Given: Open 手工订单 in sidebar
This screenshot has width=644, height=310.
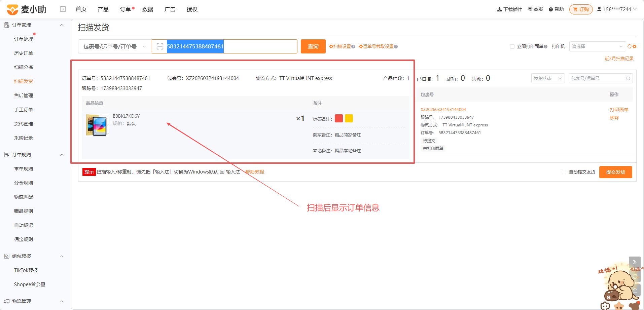Looking at the screenshot, I should (x=24, y=110).
